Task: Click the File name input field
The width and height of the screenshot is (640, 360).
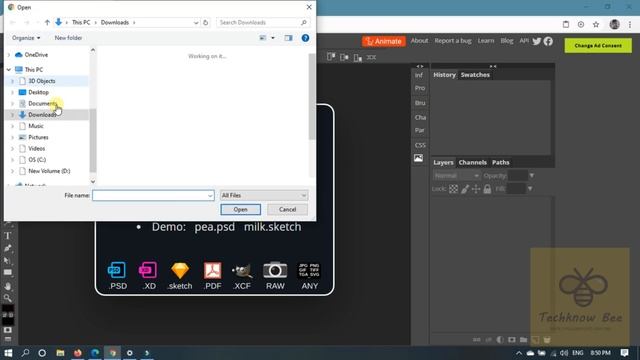Action: 153,196
